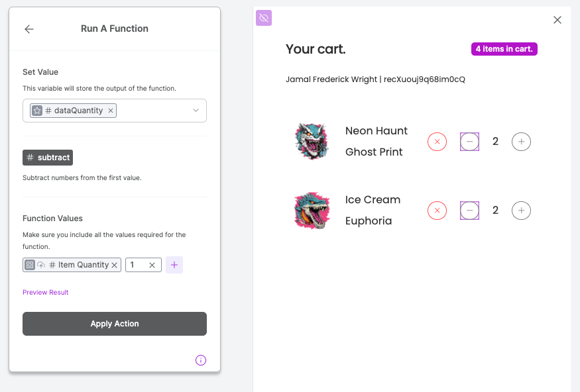Decrease Ice Cream Euphoria quantity
The width and height of the screenshot is (580, 392).
pyautogui.click(x=469, y=211)
